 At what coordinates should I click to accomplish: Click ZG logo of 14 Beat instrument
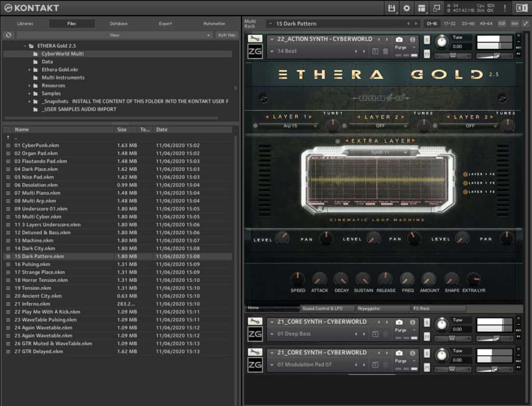[255, 51]
